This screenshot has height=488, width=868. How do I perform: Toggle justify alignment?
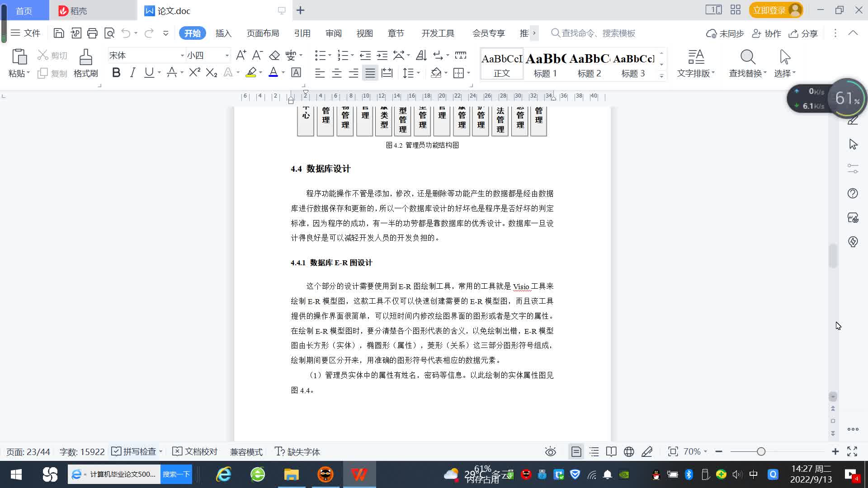370,73
